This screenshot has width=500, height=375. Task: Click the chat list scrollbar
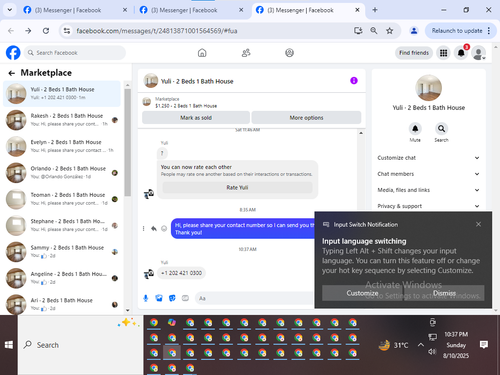(127, 143)
